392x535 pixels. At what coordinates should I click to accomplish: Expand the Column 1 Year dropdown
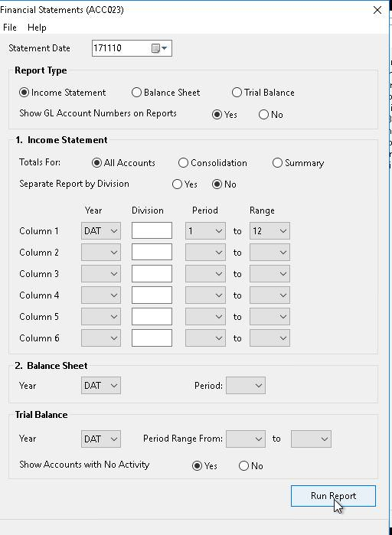101,231
